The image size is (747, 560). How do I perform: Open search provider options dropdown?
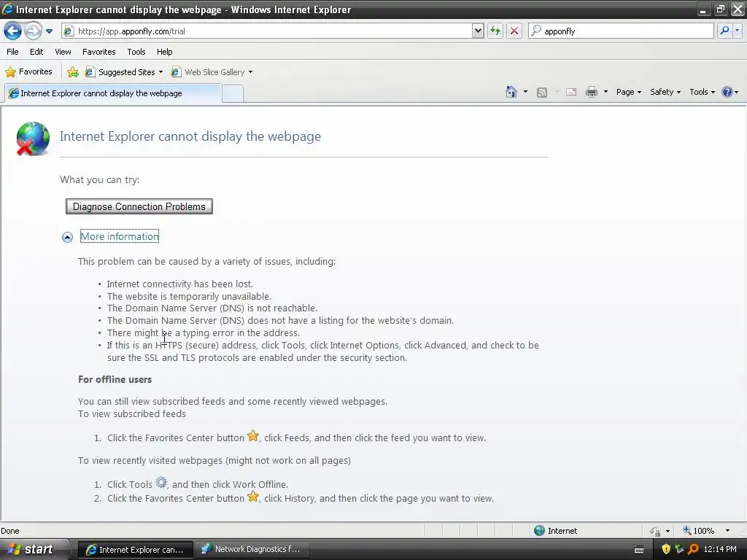click(x=737, y=31)
